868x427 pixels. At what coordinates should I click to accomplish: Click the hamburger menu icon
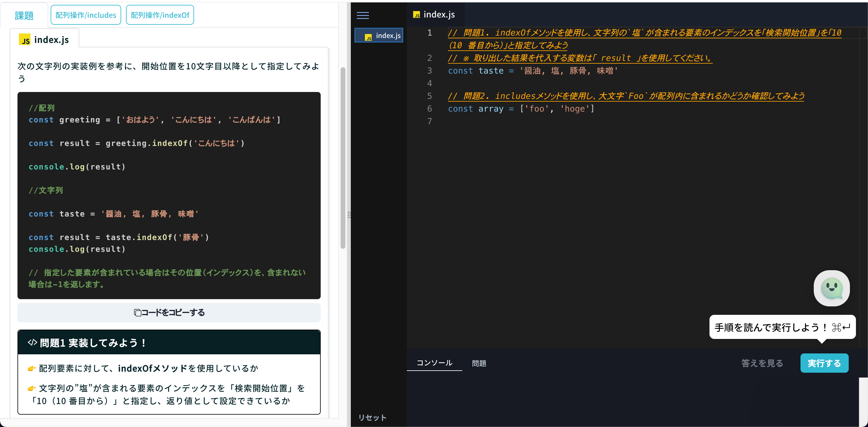pyautogui.click(x=363, y=15)
